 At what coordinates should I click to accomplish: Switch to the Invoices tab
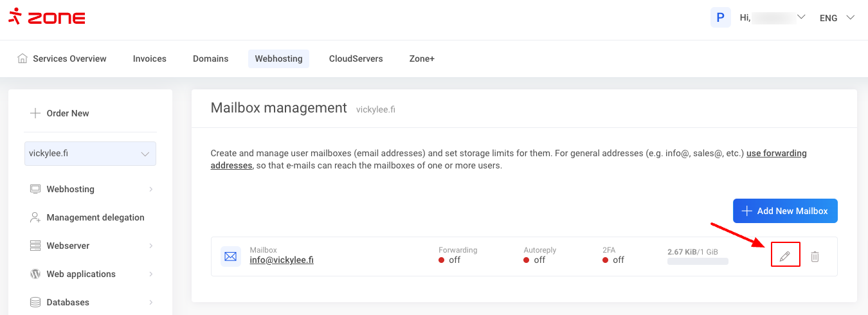(x=149, y=59)
